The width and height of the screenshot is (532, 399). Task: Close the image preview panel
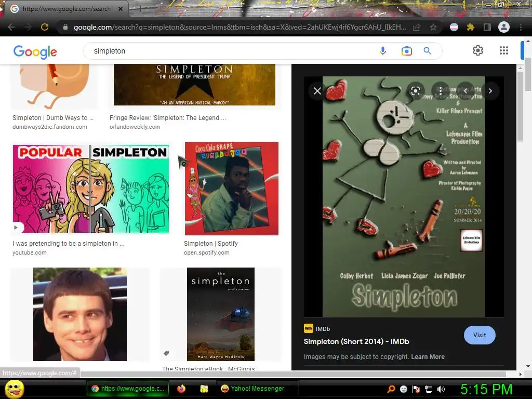(317, 91)
